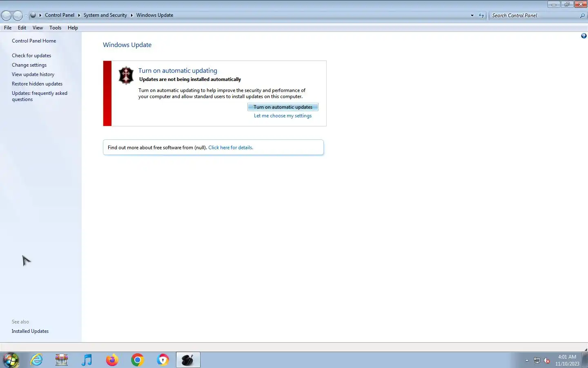
Task: Click the active black hat taskbar icon
Action: [x=188, y=360]
